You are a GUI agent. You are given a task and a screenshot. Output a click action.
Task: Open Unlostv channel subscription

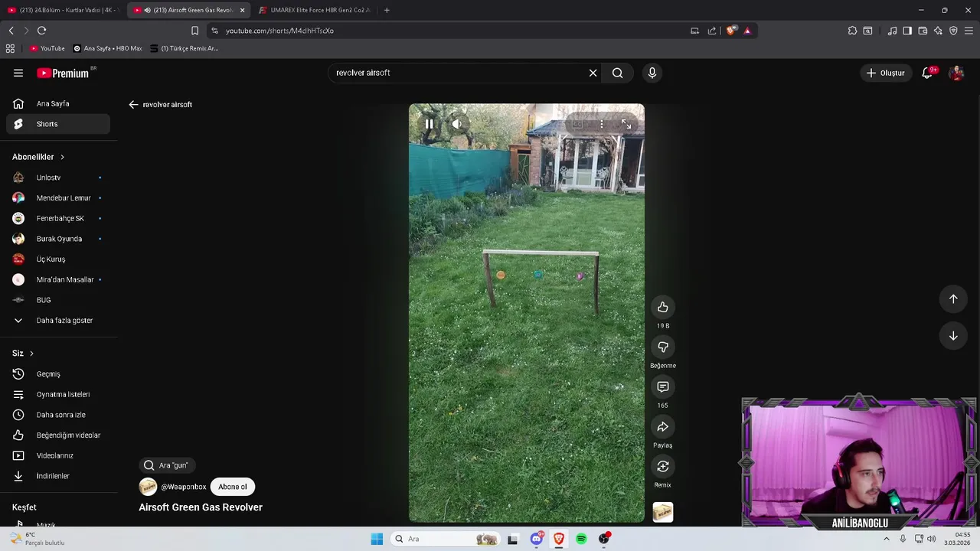(58, 178)
